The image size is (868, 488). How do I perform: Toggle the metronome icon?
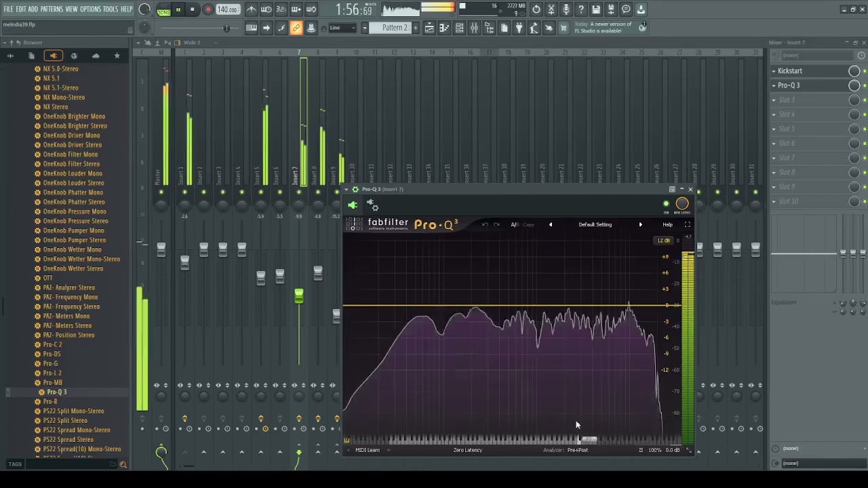251,9
